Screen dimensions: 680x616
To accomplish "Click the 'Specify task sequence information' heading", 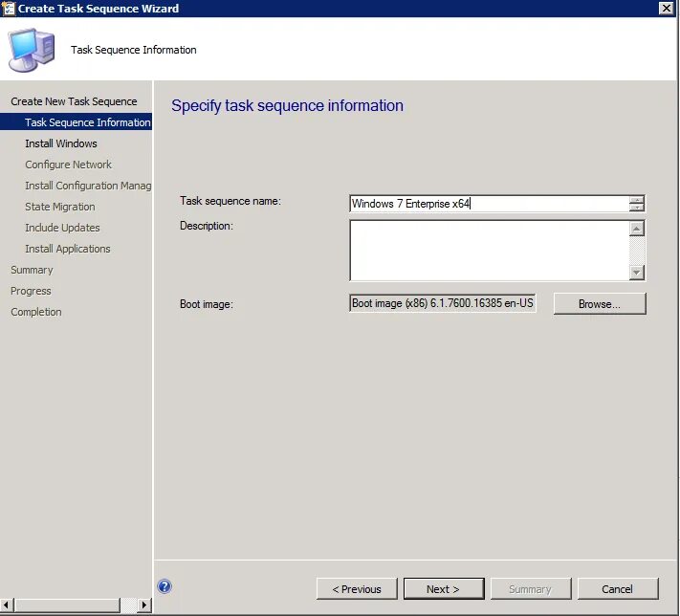I will point(288,105).
